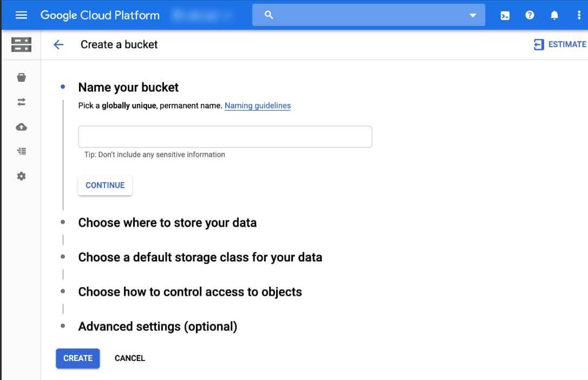The height and width of the screenshot is (380, 588).
Task: Open the Help icon in the header
Action: click(x=530, y=15)
